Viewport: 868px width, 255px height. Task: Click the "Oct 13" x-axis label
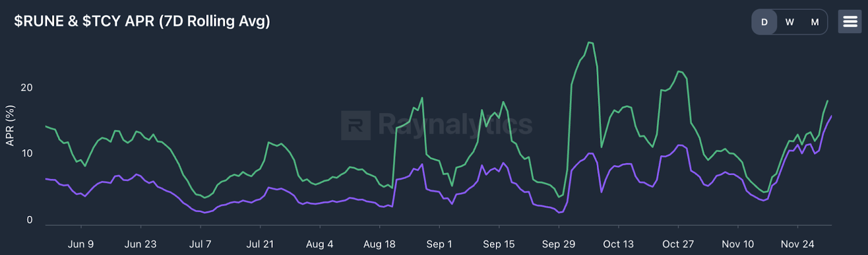pyautogui.click(x=618, y=244)
